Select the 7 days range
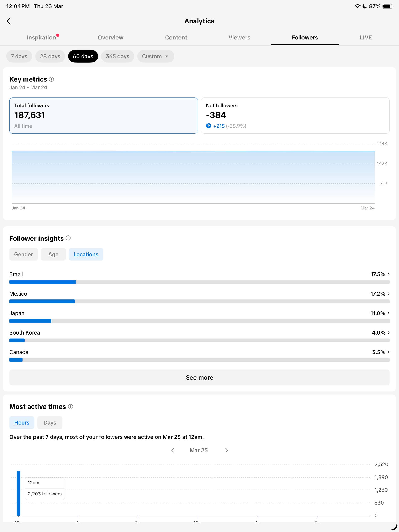Image resolution: width=399 pixels, height=532 pixels. point(19,56)
